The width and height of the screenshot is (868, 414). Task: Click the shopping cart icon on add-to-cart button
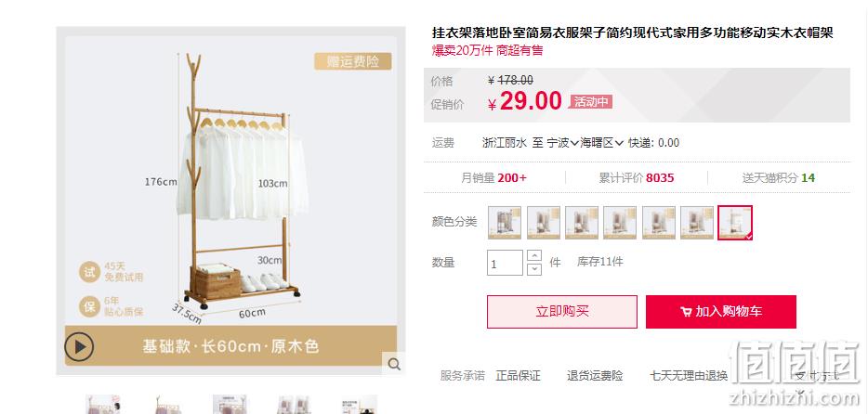[x=686, y=312]
